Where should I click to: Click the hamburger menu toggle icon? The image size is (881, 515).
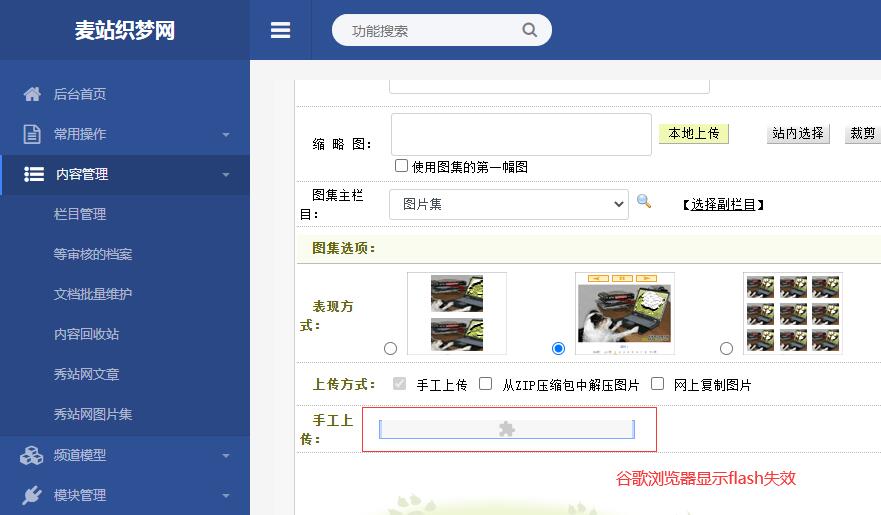(280, 30)
